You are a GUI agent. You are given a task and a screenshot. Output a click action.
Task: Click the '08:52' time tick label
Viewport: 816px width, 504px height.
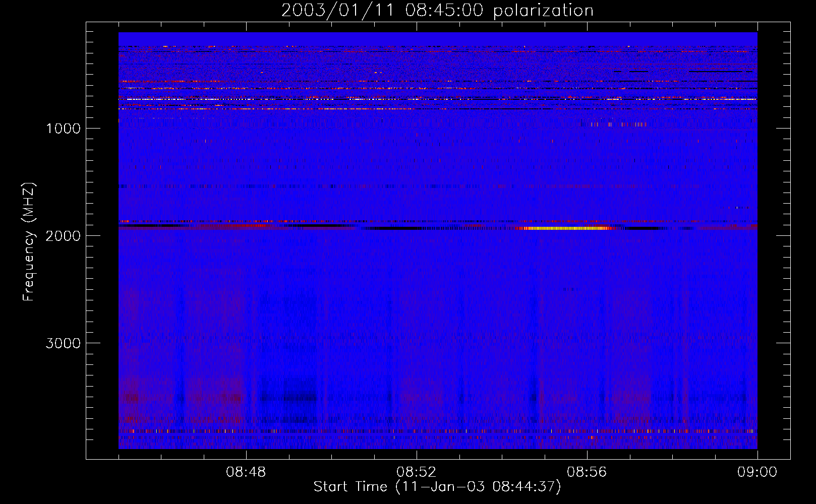pyautogui.click(x=416, y=472)
